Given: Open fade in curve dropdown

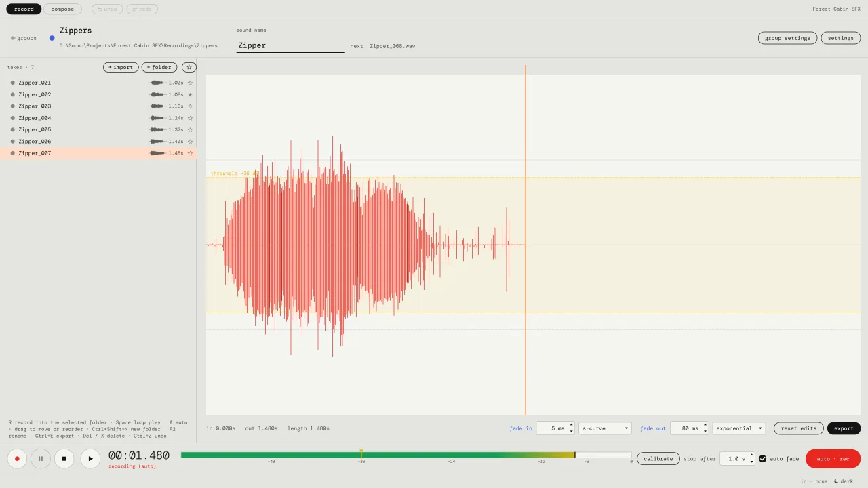Looking at the screenshot, I should point(605,428).
